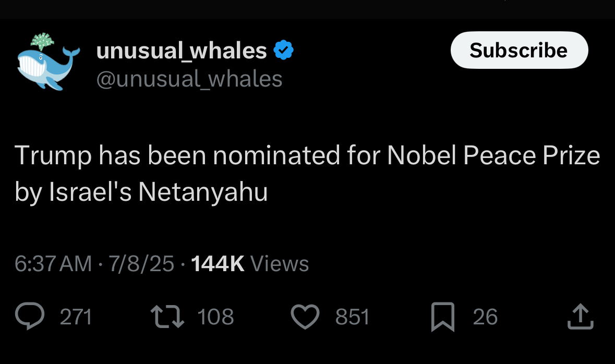
Task: Bookmark the tweet with the bookmark icon
Action: (x=443, y=317)
